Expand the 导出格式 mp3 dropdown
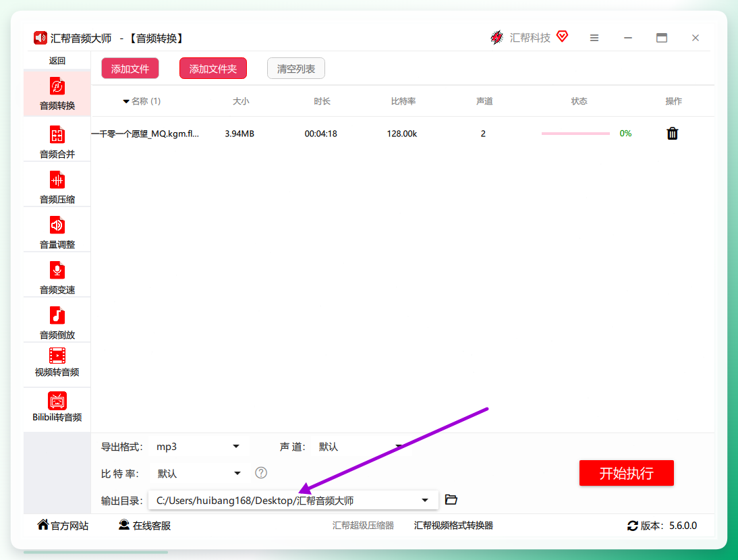This screenshot has height=560, width=738. tap(236, 446)
